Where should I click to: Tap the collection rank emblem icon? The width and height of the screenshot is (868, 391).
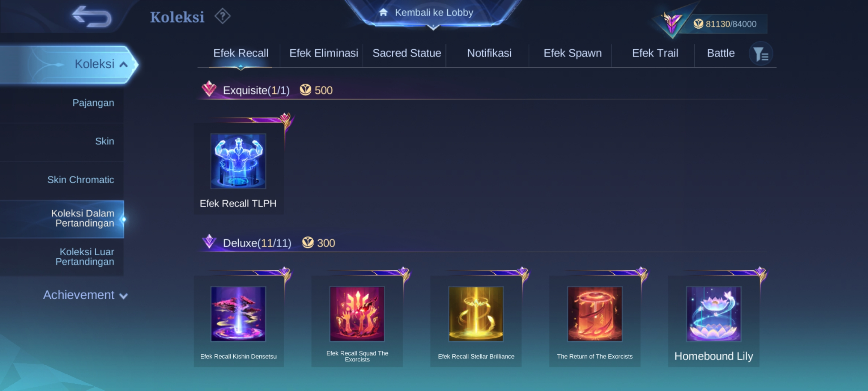672,23
